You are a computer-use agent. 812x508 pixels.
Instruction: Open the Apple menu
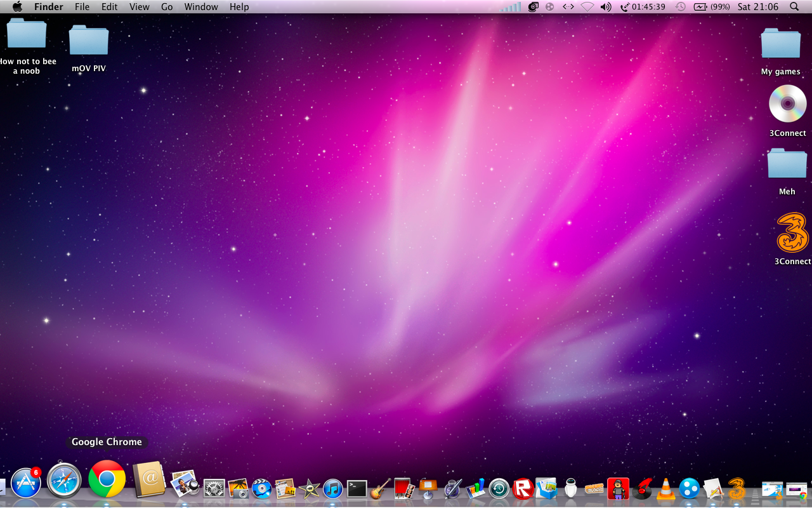[17, 7]
